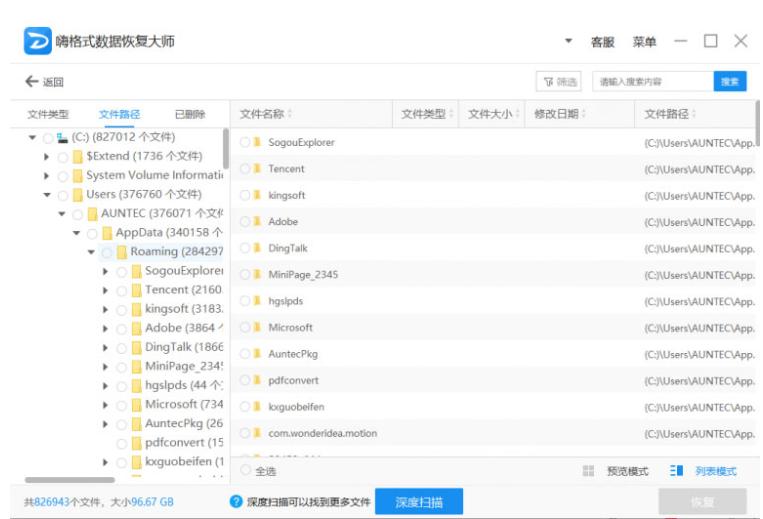Click the search content input field
763x519 pixels.
coord(652,82)
